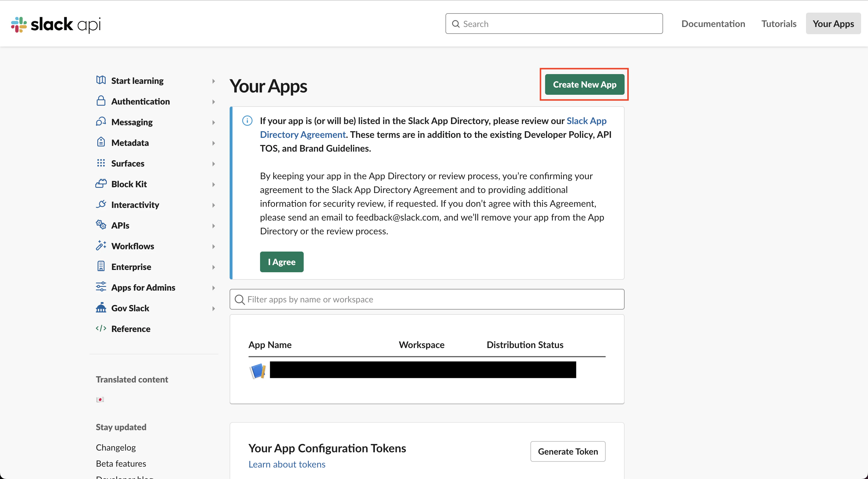Click the Surfaces grid icon
Image resolution: width=868 pixels, height=479 pixels.
click(101, 163)
